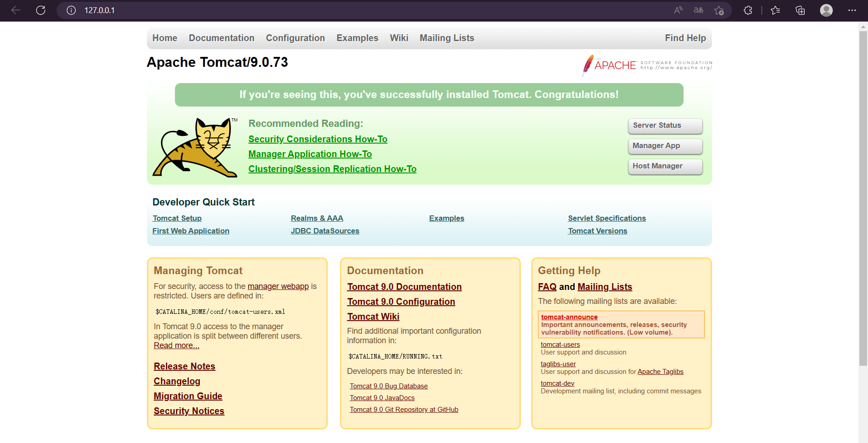Open the Documentation navigation item
Viewport: 868px width, 443px height.
[222, 38]
